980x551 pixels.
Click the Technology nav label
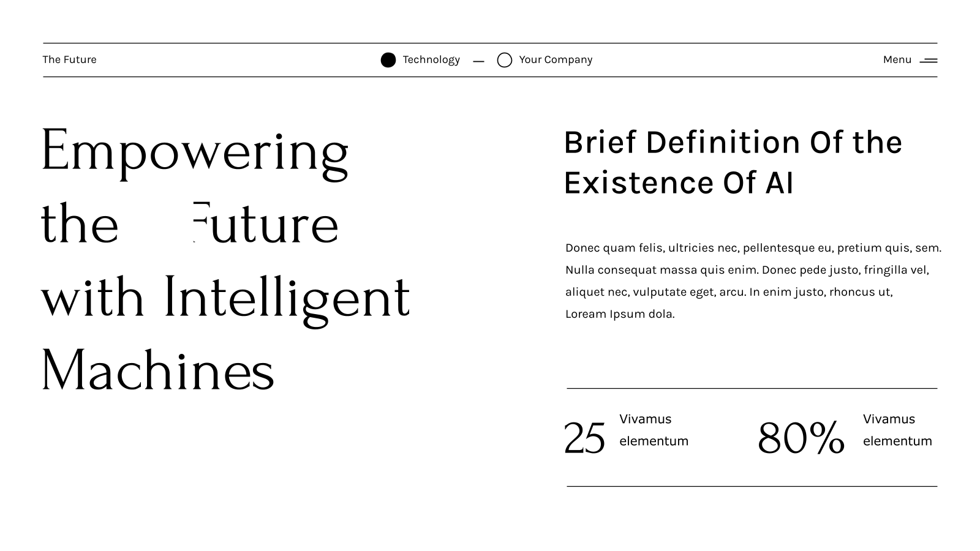tap(431, 60)
